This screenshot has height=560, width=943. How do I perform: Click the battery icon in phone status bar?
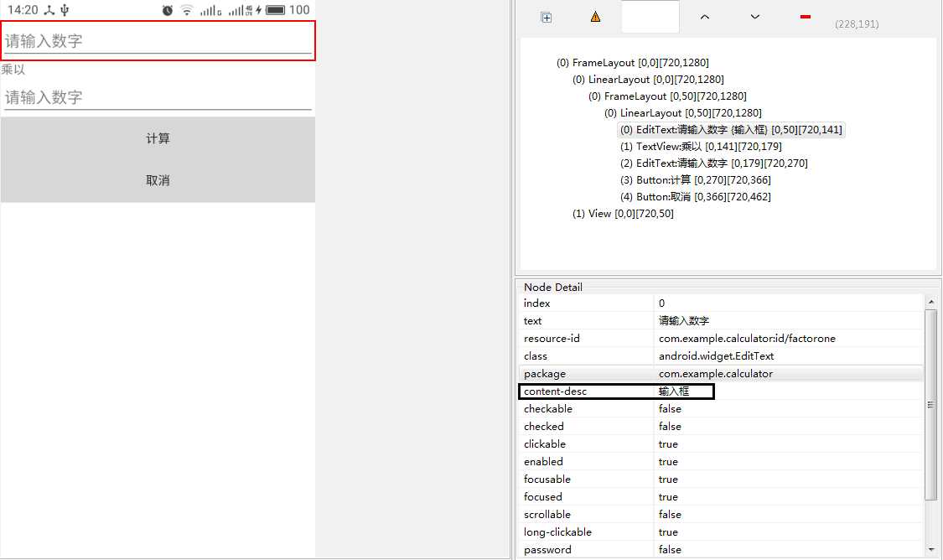(x=276, y=10)
